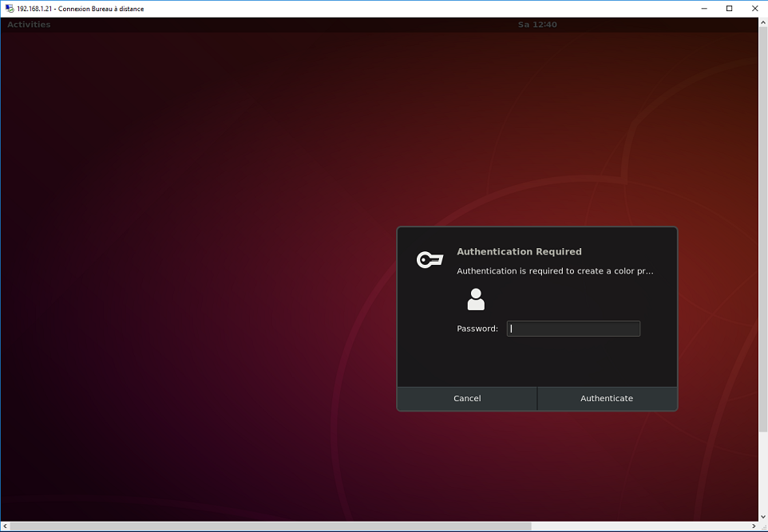
Task: Maximize the Remote Desktop window
Action: (730, 8)
